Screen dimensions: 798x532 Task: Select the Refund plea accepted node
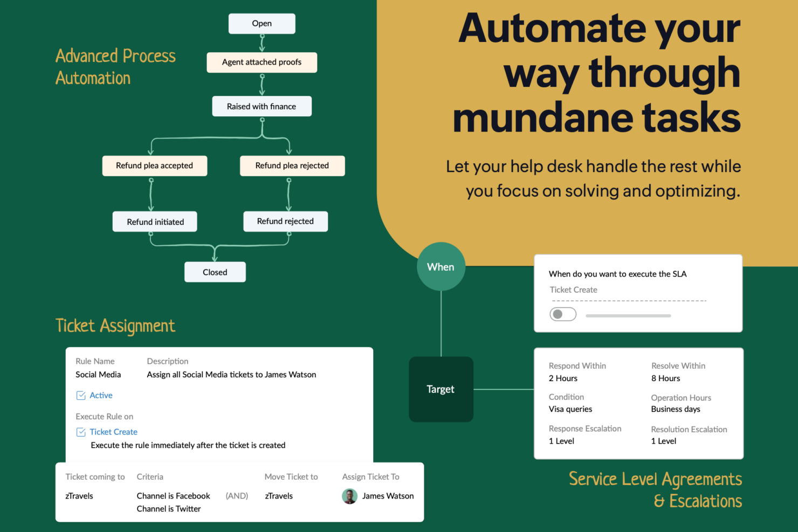(154, 166)
